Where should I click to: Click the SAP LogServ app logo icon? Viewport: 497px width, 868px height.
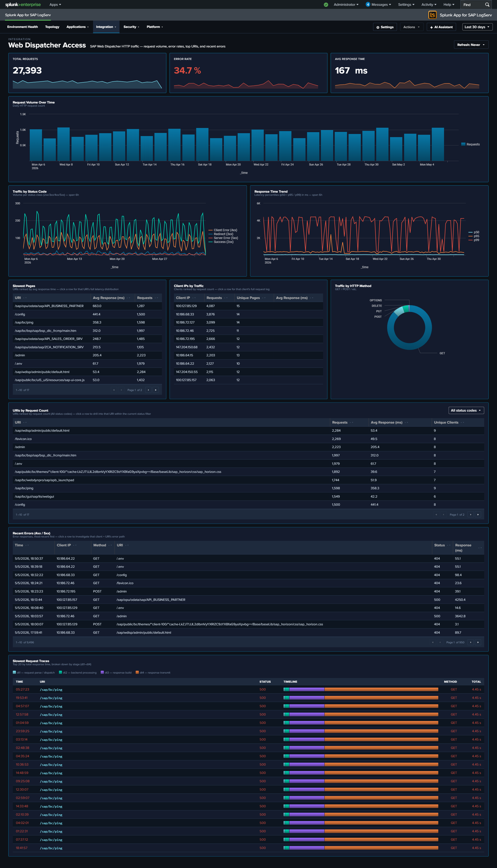[432, 15]
